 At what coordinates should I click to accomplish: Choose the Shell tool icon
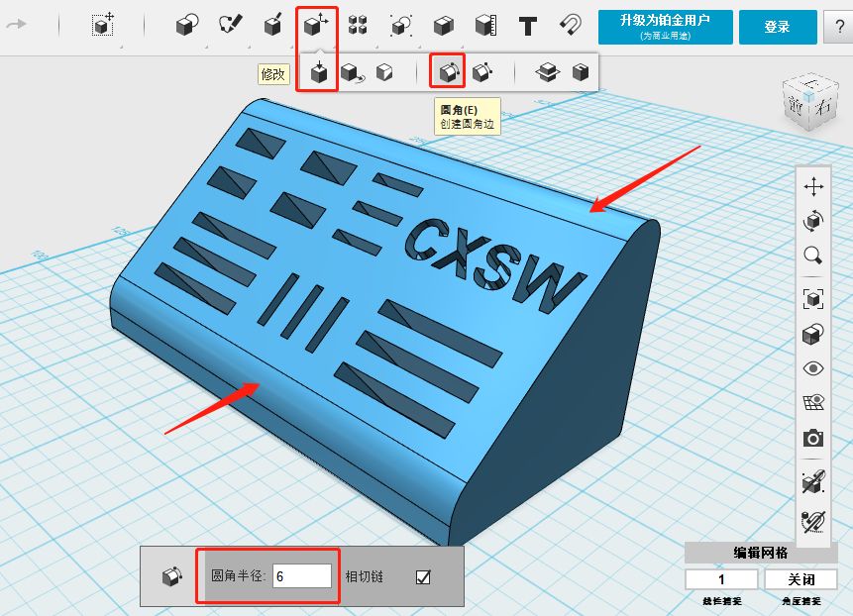[581, 71]
